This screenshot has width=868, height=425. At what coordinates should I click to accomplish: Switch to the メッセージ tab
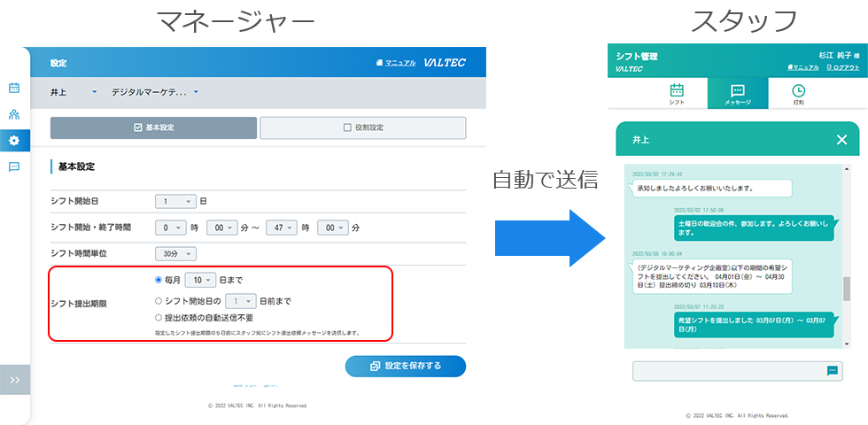(737, 94)
